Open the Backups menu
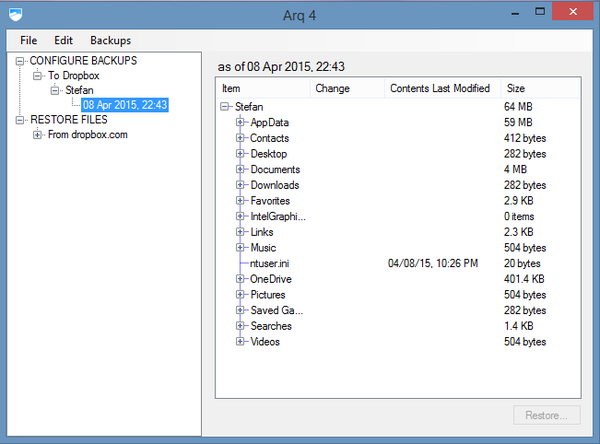600x444 pixels. click(x=111, y=41)
